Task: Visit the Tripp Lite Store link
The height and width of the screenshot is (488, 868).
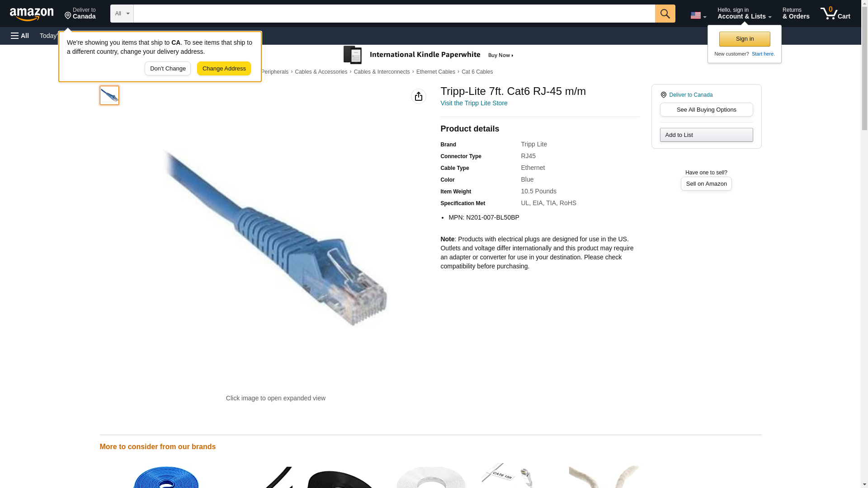Action: (474, 103)
